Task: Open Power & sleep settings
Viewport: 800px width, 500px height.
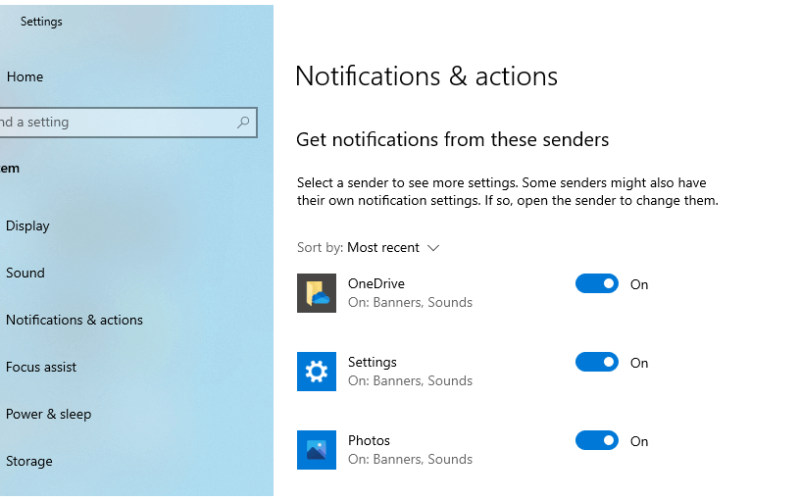Action: [48, 414]
